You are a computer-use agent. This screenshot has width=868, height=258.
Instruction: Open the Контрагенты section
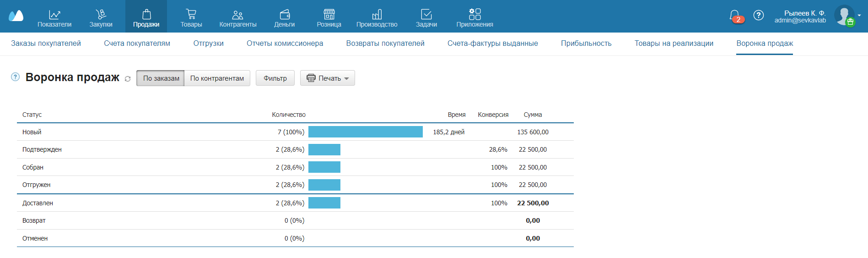pos(238,18)
